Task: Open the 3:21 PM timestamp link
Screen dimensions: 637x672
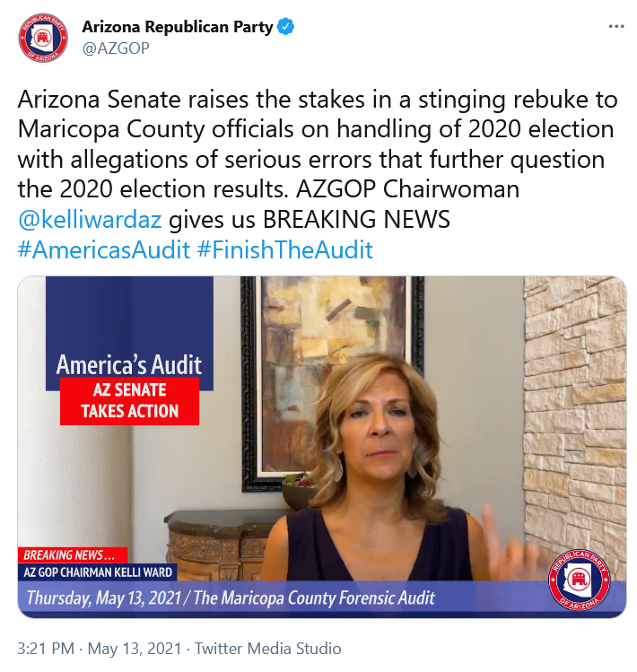Action: tap(46, 649)
